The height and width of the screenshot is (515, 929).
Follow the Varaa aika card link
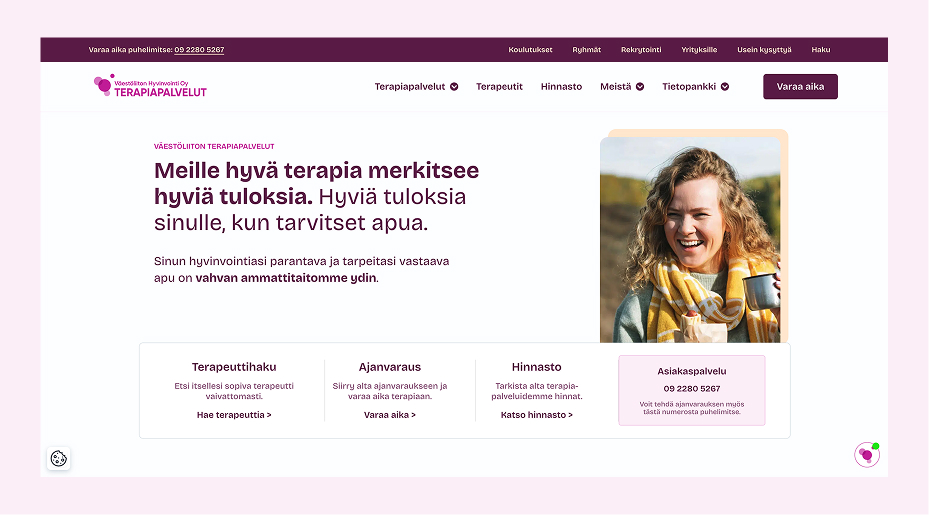click(390, 415)
